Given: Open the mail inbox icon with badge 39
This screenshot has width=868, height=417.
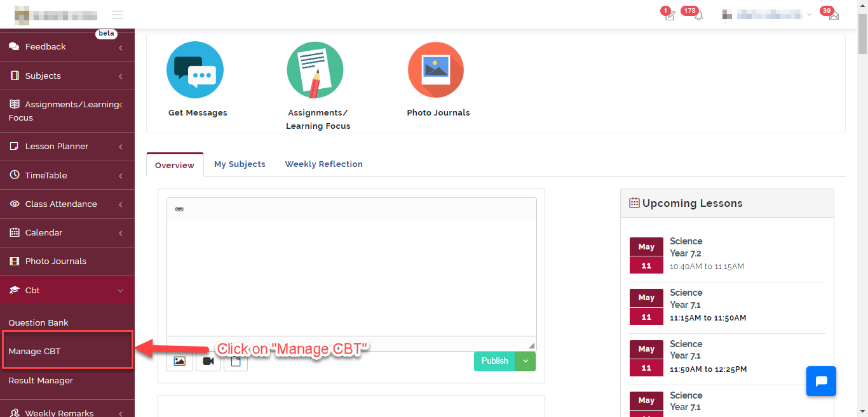Looking at the screenshot, I should [833, 15].
